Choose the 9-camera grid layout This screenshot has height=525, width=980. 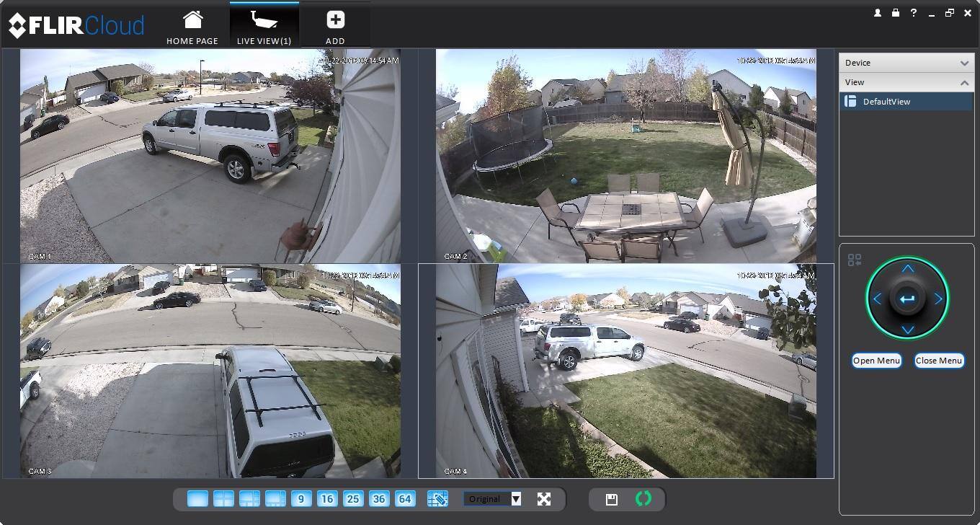tap(301, 499)
